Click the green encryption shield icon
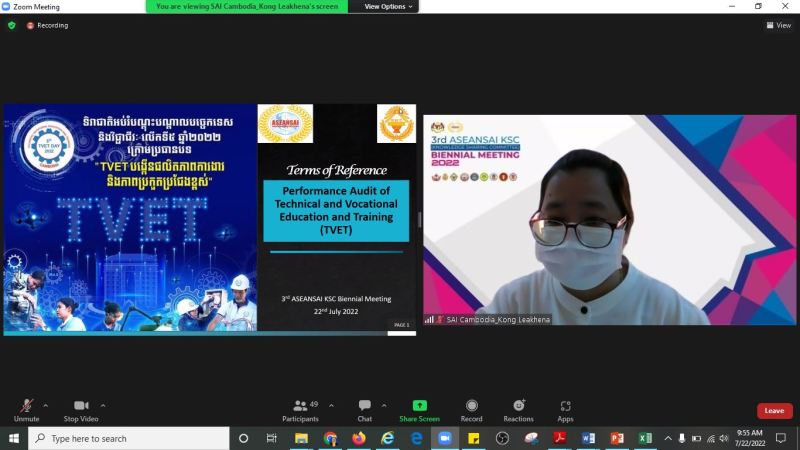Image resolution: width=800 pixels, height=450 pixels. point(12,25)
